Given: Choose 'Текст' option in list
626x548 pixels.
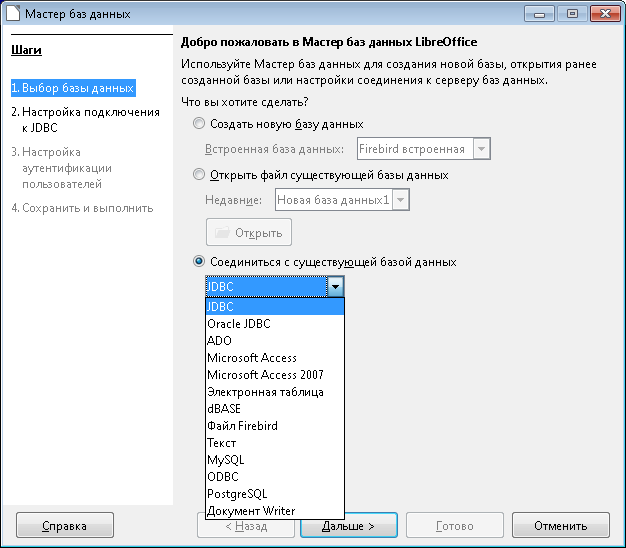Looking at the screenshot, I should [x=275, y=443].
